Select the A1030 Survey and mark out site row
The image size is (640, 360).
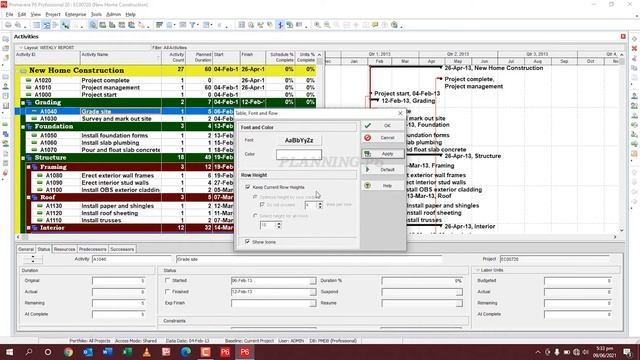[124, 119]
